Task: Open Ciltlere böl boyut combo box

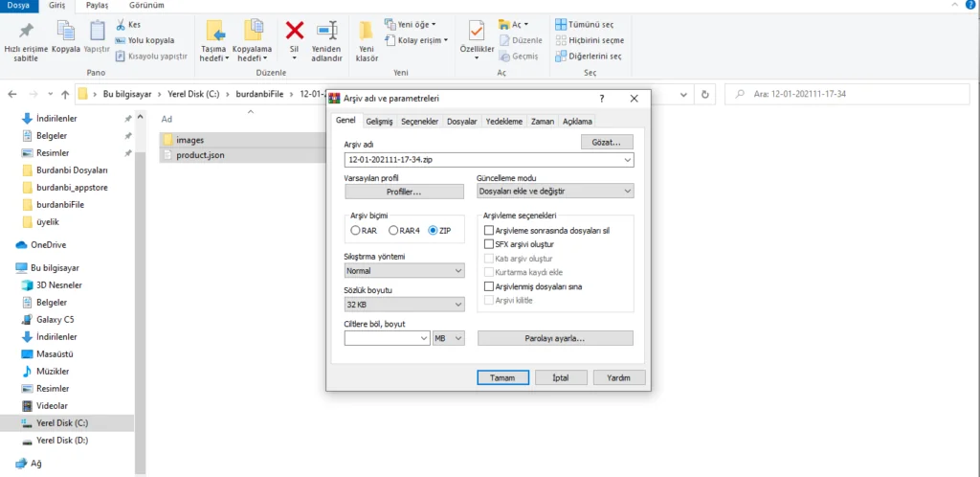Action: tap(387, 337)
